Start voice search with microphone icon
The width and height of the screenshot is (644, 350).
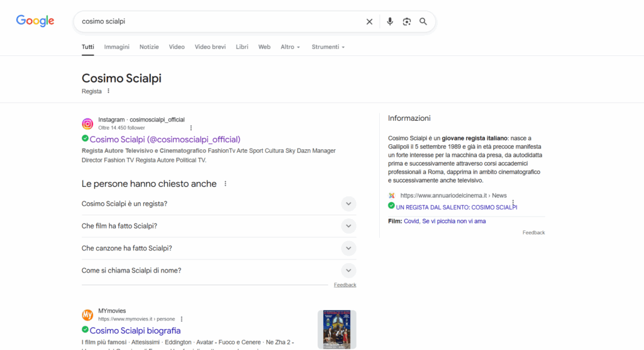pos(390,21)
